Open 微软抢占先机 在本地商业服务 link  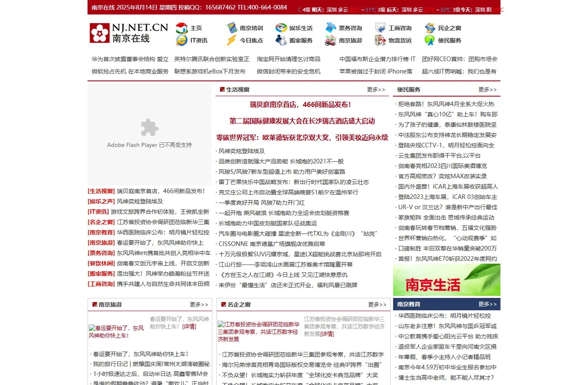[130, 71]
